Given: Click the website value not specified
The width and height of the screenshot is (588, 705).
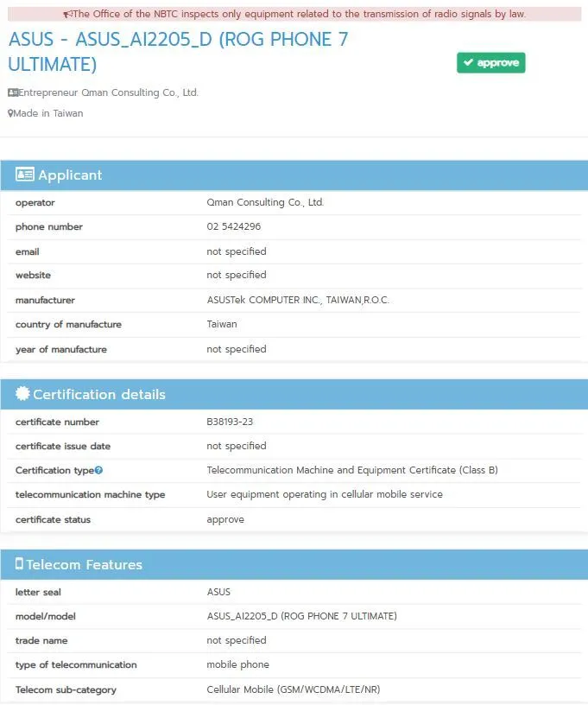Looking at the screenshot, I should coord(237,275).
